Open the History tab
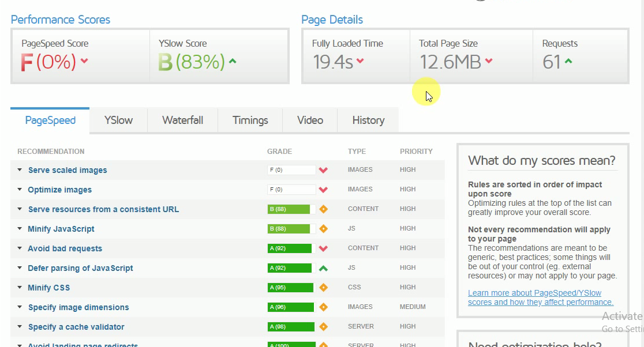Viewport: 644px width, 347px height. pos(368,120)
